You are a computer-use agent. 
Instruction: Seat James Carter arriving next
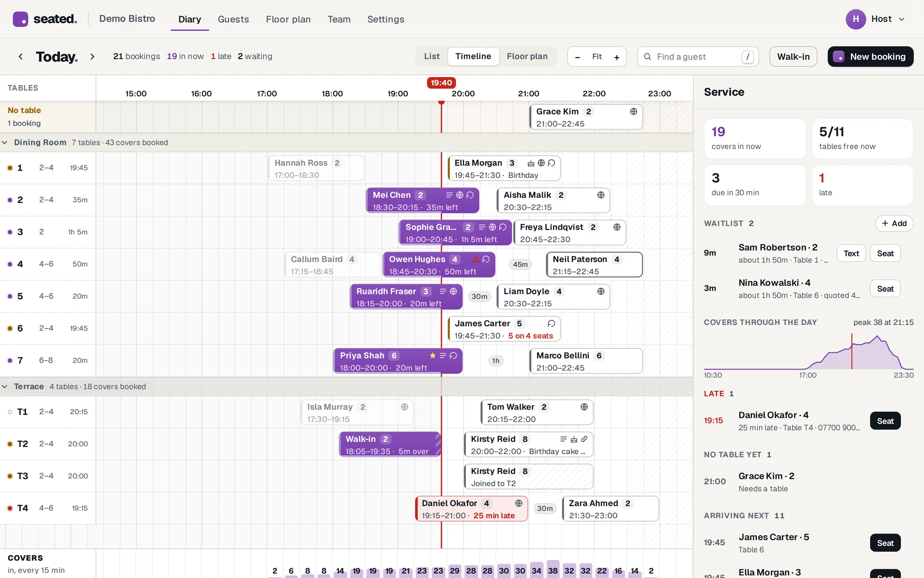click(885, 543)
